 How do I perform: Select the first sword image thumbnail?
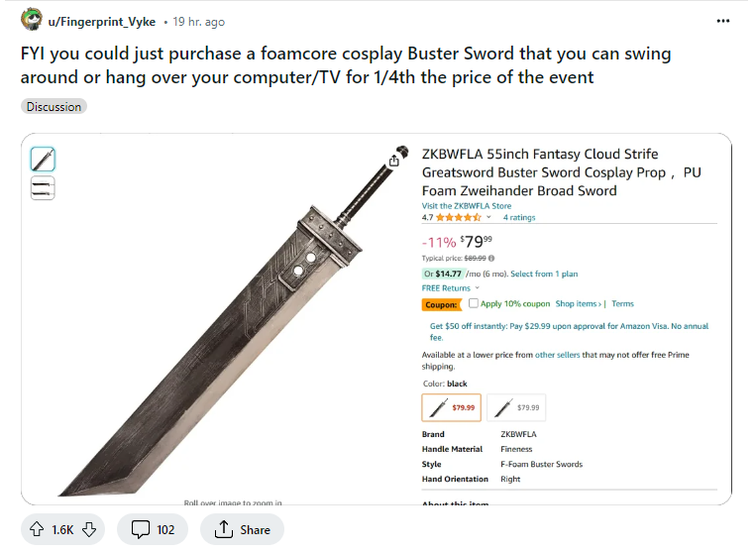click(x=43, y=159)
